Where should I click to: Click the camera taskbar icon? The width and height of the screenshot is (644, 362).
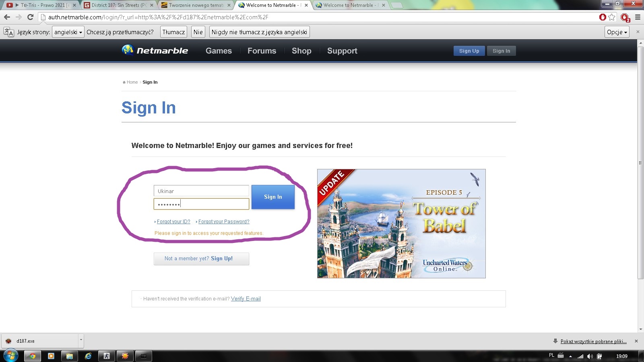(144, 356)
